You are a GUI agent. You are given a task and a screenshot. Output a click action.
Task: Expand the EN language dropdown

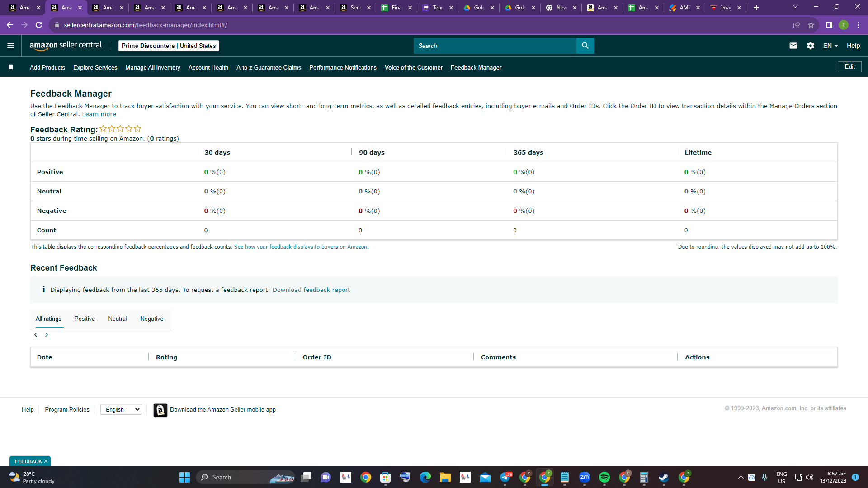pyautogui.click(x=830, y=46)
